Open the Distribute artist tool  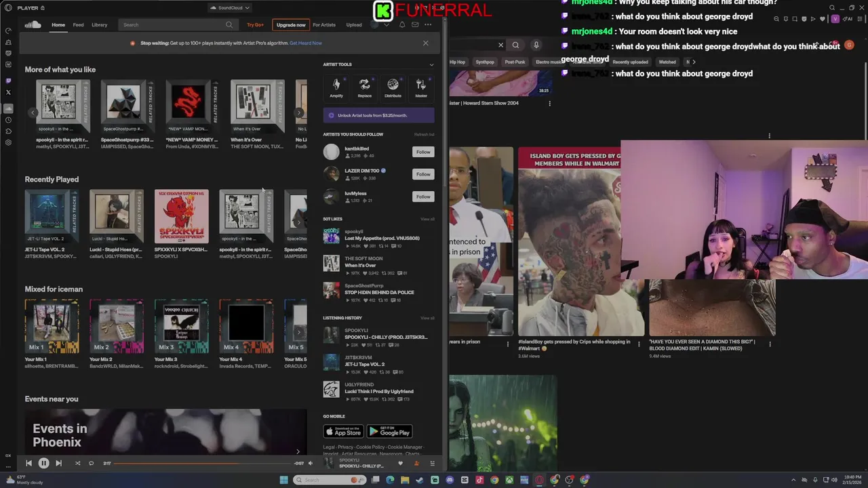coord(393,87)
